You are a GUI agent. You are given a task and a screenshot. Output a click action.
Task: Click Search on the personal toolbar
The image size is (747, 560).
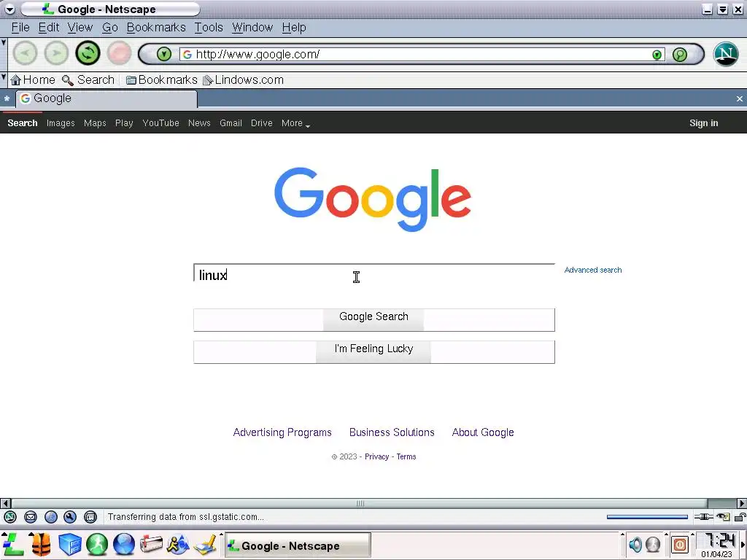(88, 80)
